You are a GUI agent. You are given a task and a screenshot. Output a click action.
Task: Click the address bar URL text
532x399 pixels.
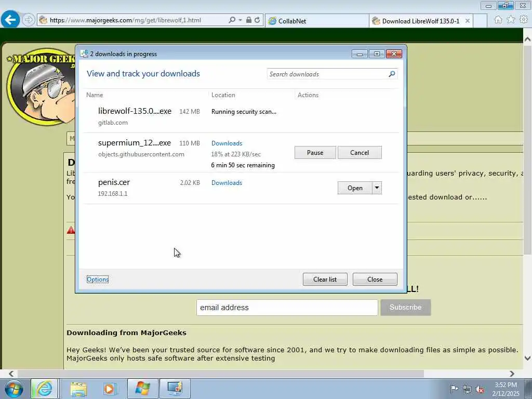coord(125,20)
